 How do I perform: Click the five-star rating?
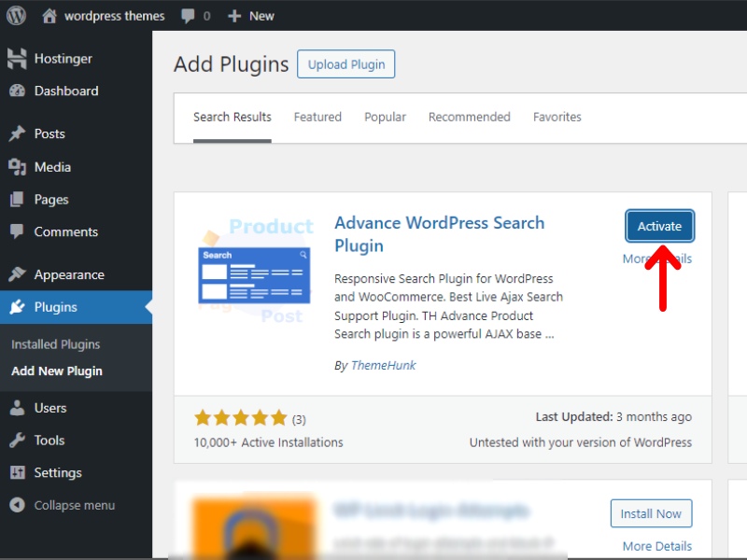pos(241,418)
